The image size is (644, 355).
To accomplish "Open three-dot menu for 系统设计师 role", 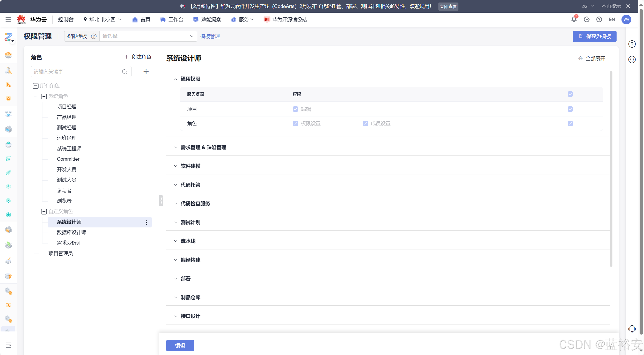I will click(147, 223).
